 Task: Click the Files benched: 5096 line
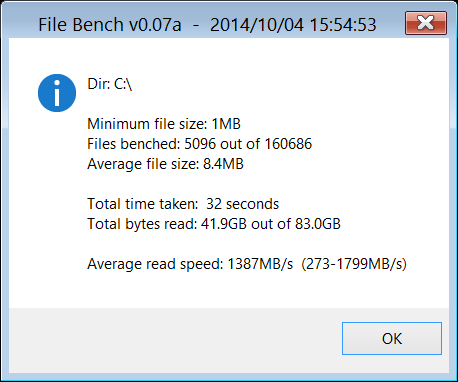[199, 144]
